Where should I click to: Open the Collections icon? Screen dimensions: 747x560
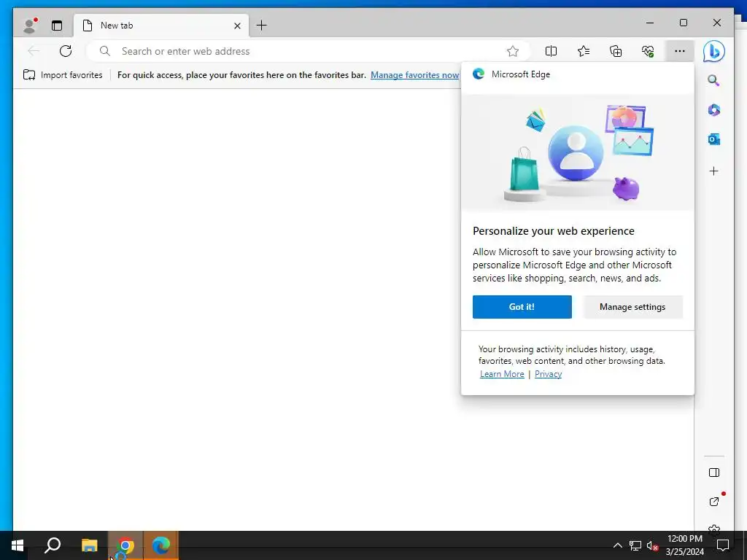pos(616,51)
